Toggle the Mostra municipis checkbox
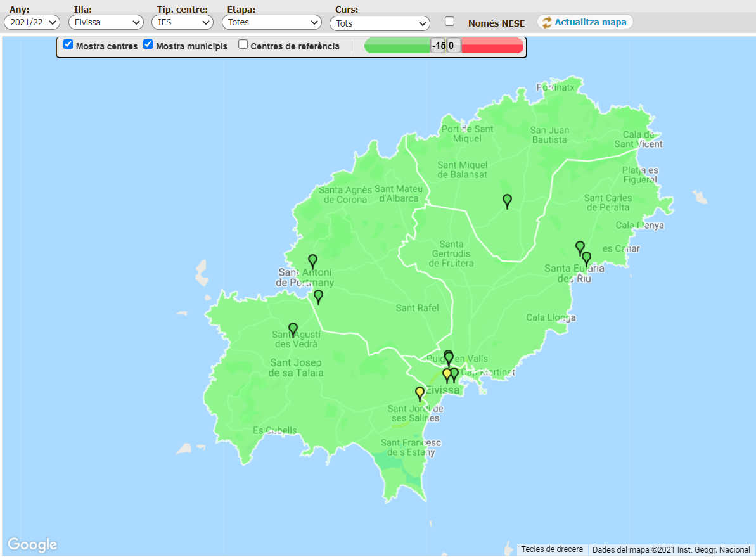The height and width of the screenshot is (557, 756). [x=148, y=44]
